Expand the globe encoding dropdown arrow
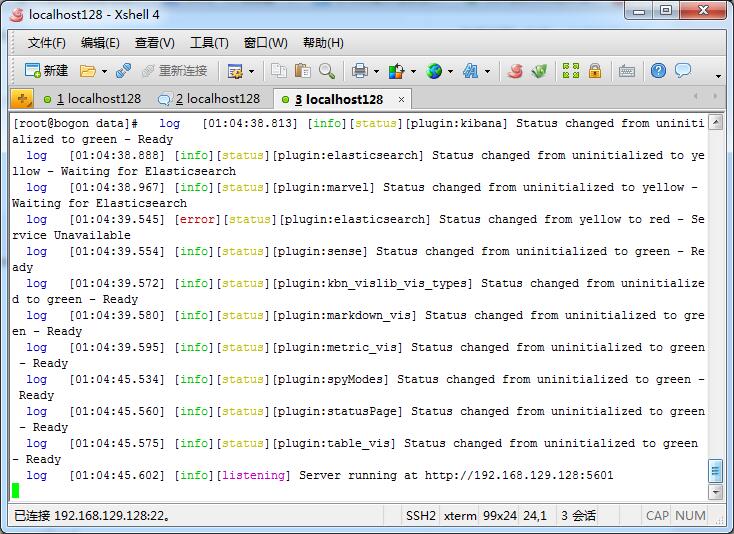This screenshot has width=734, height=534. pyautogui.click(x=450, y=72)
